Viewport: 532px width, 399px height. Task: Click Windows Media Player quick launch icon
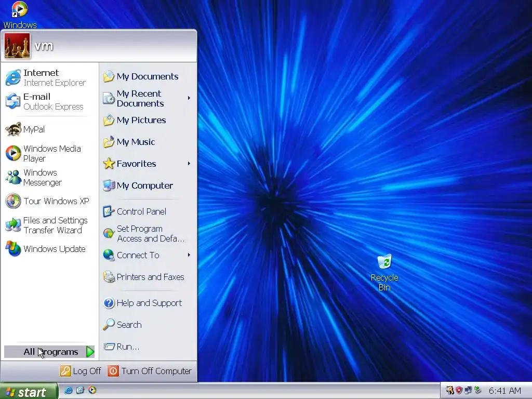[x=92, y=390]
